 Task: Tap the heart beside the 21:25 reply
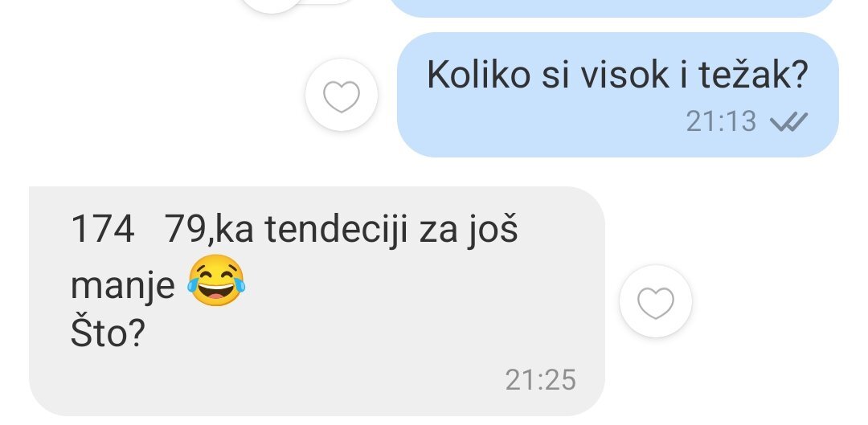click(x=656, y=301)
